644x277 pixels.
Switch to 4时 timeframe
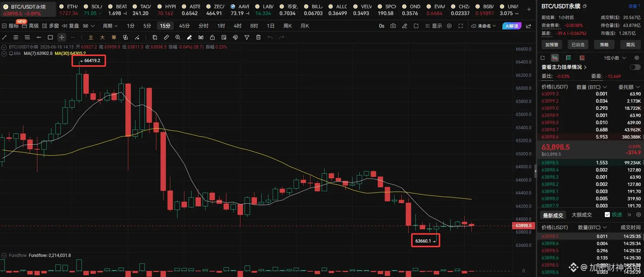[238, 26]
